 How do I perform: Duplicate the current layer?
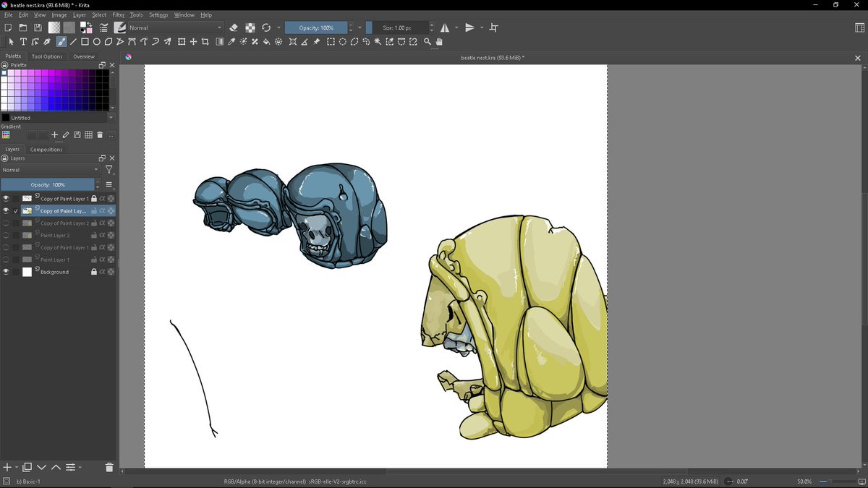(x=27, y=468)
